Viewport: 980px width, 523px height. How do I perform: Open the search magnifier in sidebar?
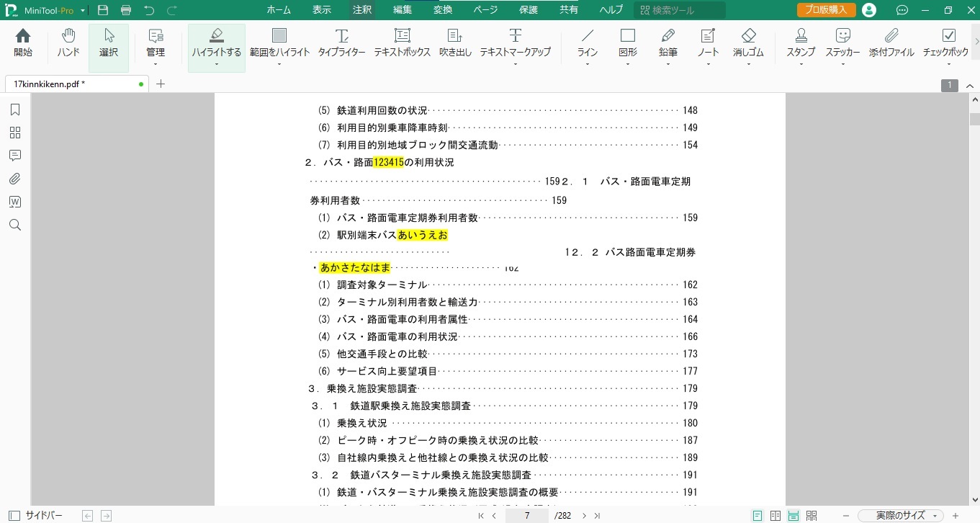[x=14, y=225]
